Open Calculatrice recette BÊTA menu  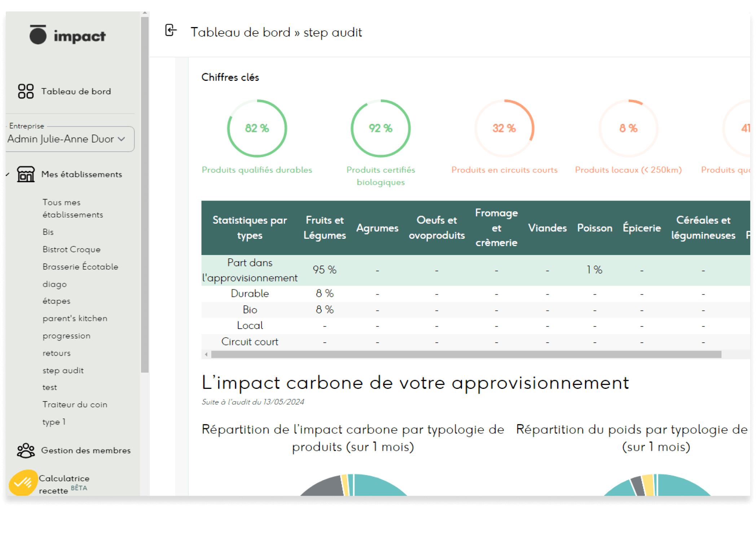[64, 484]
